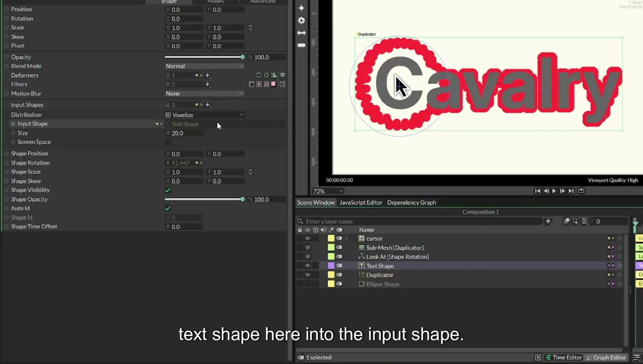Open the Time Editor view
Screen dimensions: 643x364
[x=564, y=357]
